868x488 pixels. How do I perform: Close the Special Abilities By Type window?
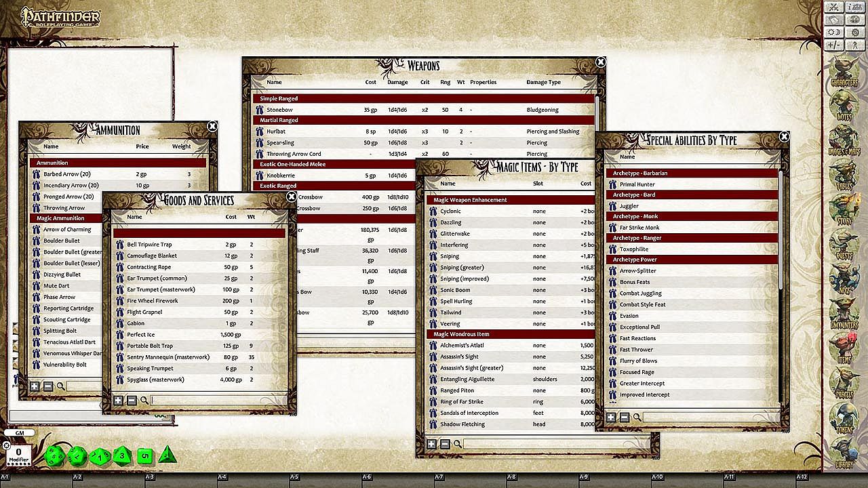tap(785, 136)
